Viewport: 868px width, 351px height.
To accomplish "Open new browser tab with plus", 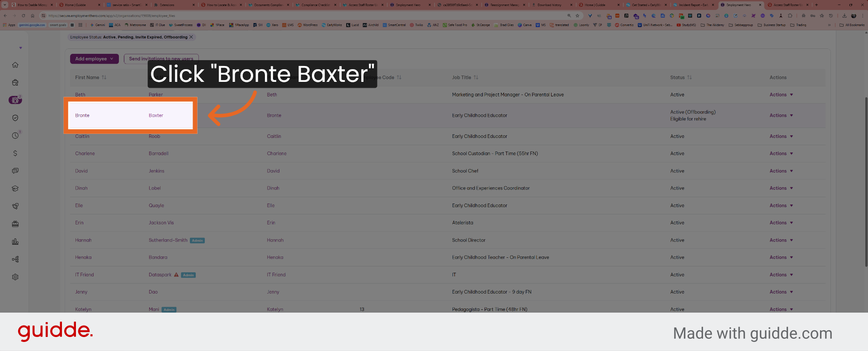I will coord(816,5).
